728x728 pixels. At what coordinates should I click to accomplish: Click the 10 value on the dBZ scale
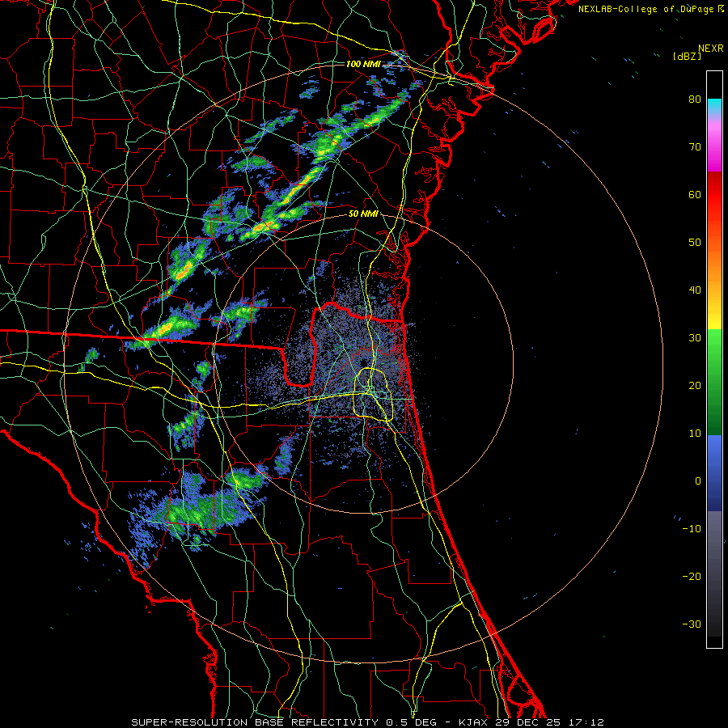[695, 434]
